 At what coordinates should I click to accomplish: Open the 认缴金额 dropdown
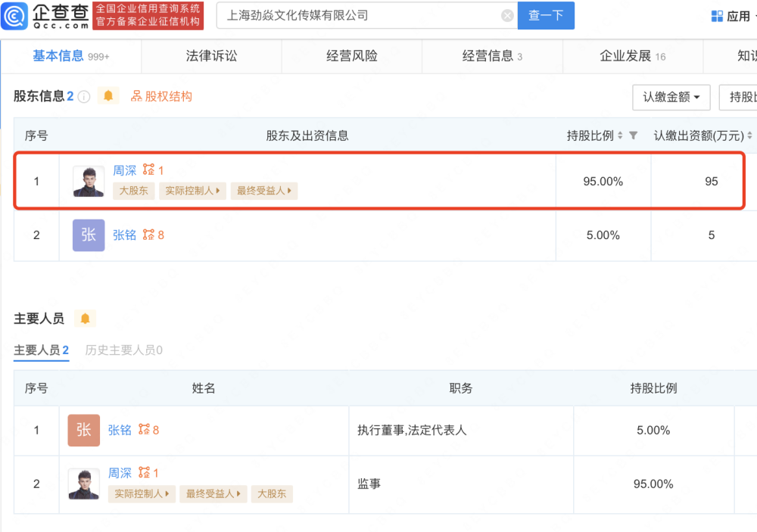671,97
